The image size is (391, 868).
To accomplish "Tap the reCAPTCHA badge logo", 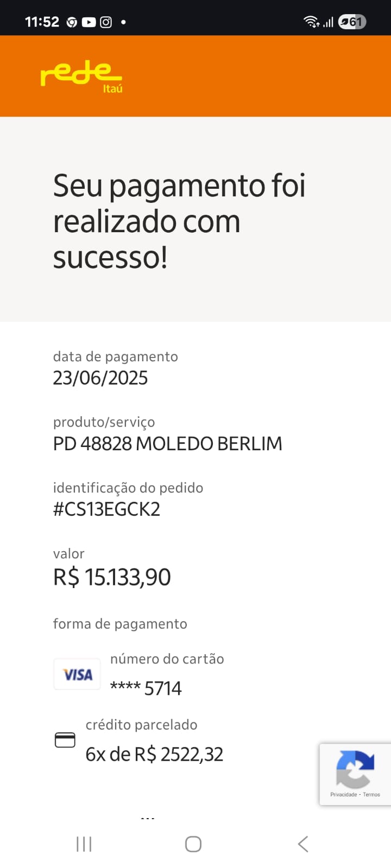I will coord(355,769).
